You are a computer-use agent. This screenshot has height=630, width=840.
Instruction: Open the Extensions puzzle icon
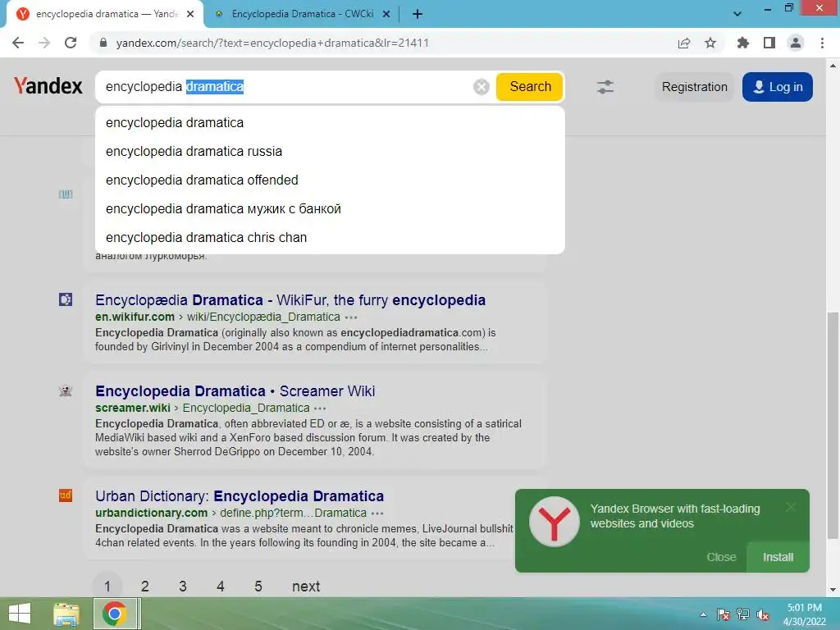coord(742,43)
